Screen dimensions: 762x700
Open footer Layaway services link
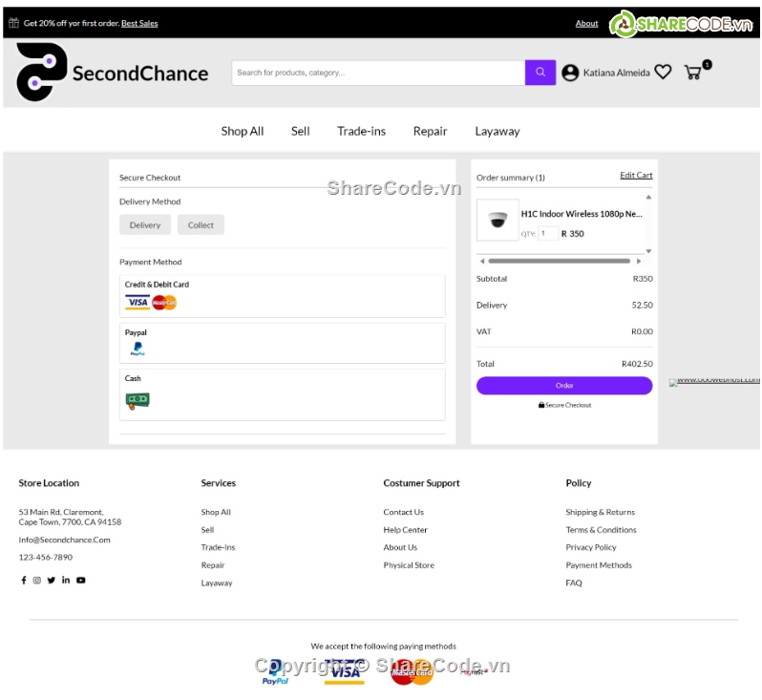[x=217, y=583]
